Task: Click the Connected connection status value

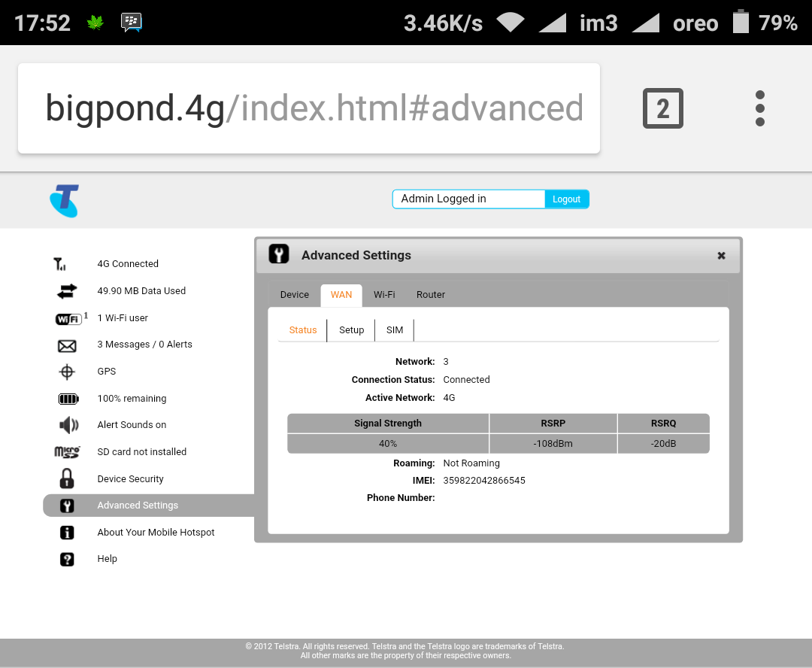Action: [467, 380]
